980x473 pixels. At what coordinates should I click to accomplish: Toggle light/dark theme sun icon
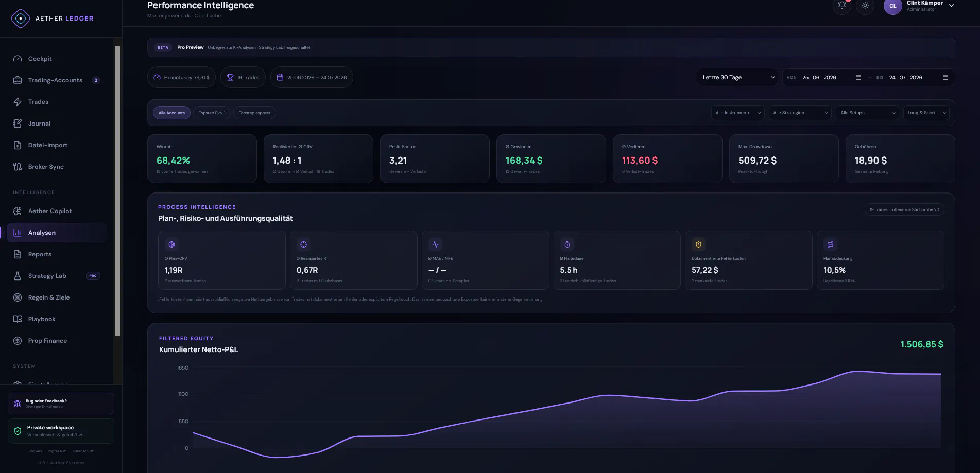(x=865, y=6)
